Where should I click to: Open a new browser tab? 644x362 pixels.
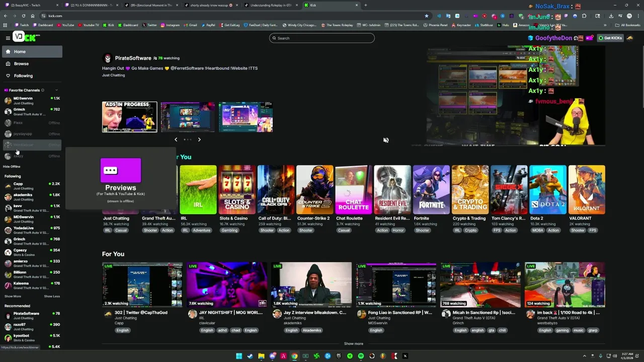pos(365,5)
